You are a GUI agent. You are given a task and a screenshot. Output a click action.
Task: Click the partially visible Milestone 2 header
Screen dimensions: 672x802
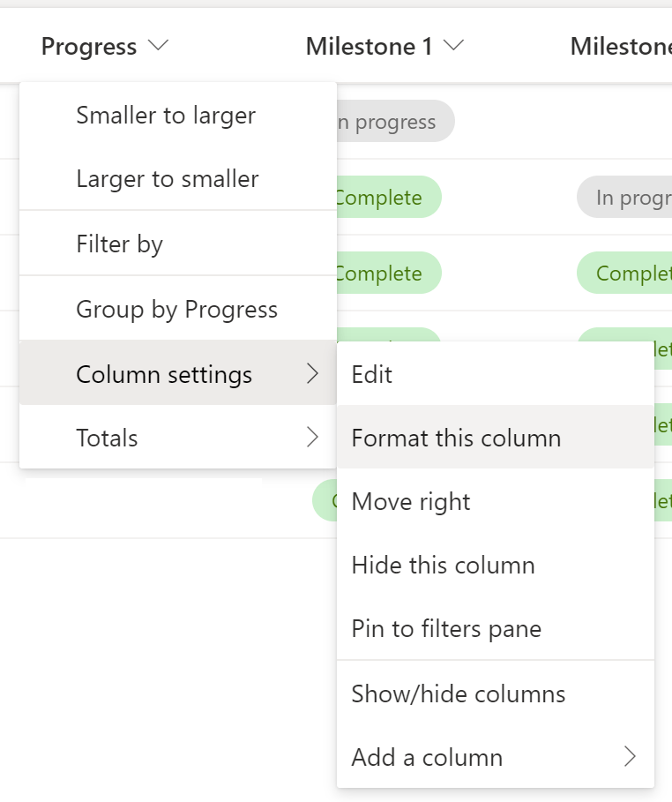coord(620,47)
